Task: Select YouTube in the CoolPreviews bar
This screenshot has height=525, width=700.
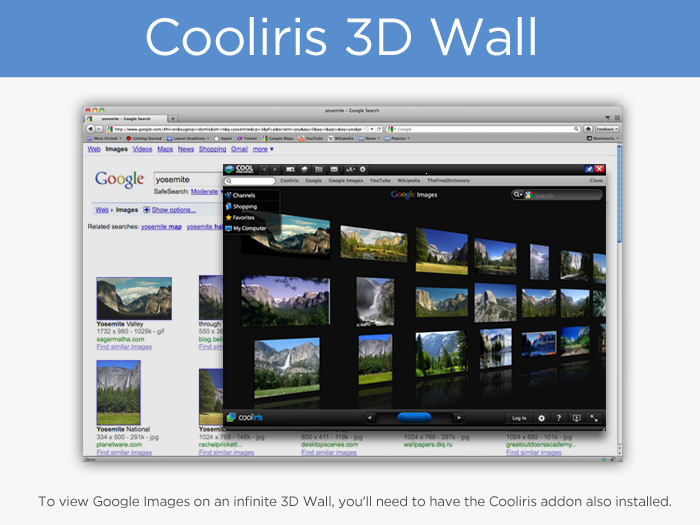Action: [x=380, y=181]
